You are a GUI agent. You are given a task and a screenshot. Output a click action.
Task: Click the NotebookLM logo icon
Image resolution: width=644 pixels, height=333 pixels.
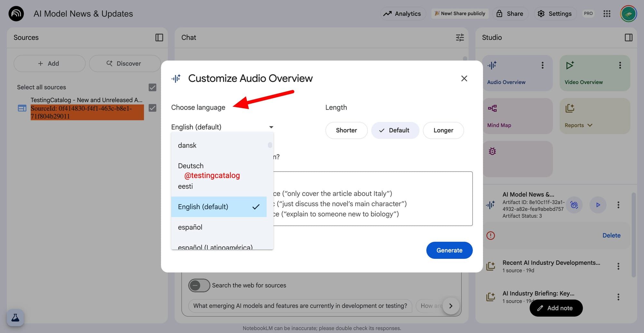pos(16,14)
